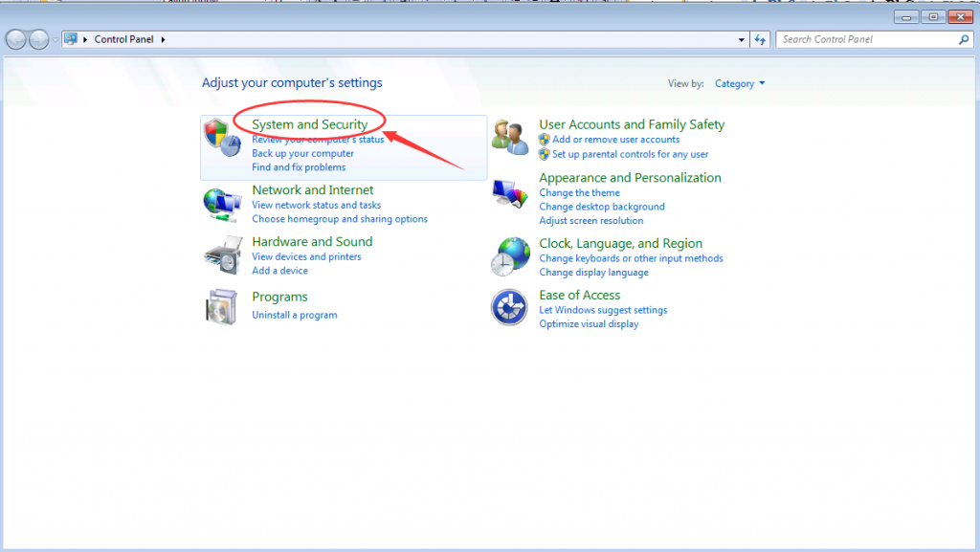The width and height of the screenshot is (980, 552).
Task: Click View network status and tasks
Action: point(316,205)
